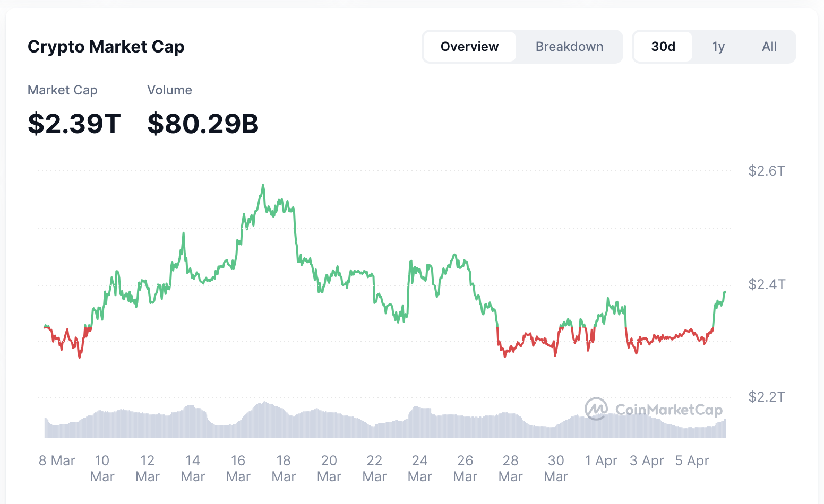Image resolution: width=824 pixels, height=504 pixels.
Task: Click the Volume label
Action: [x=169, y=90]
